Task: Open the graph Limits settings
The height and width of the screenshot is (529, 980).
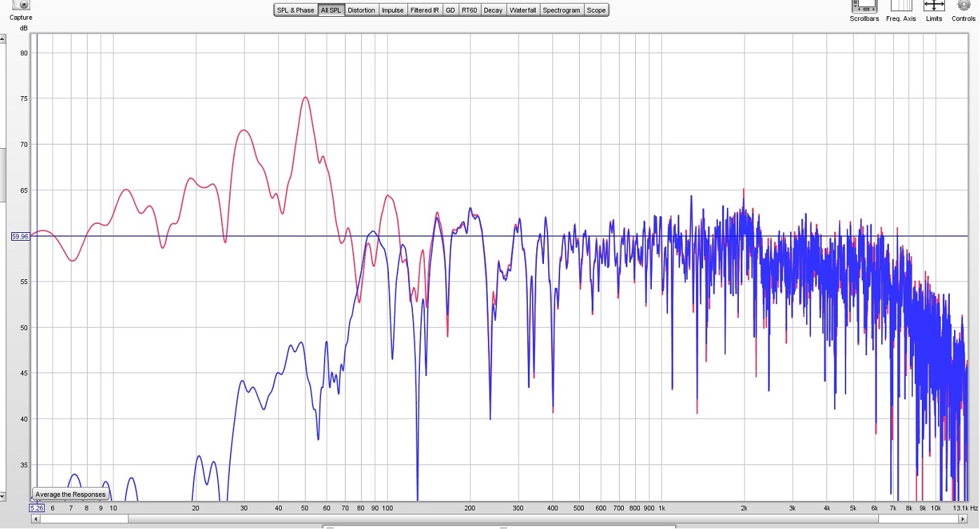Action: click(x=934, y=6)
